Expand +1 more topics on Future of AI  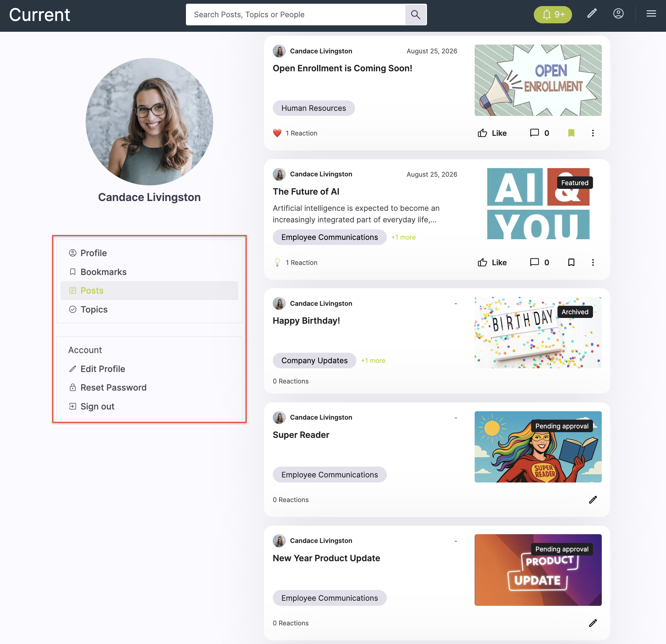point(403,238)
